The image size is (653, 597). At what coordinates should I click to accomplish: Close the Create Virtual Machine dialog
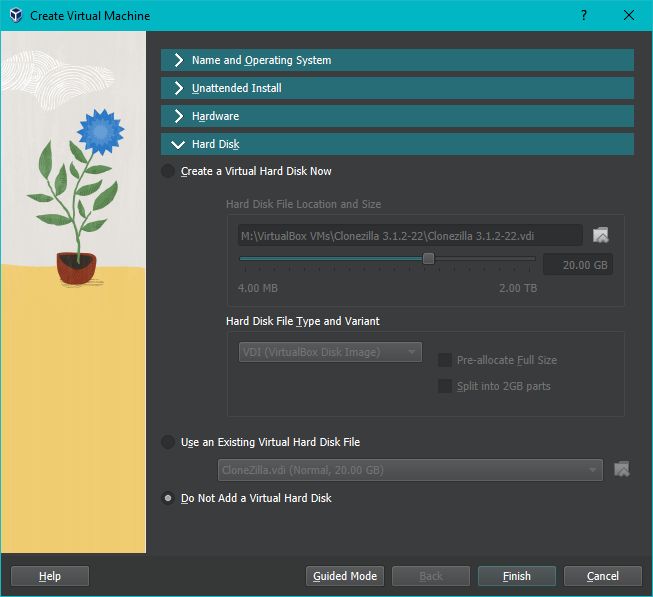628,16
